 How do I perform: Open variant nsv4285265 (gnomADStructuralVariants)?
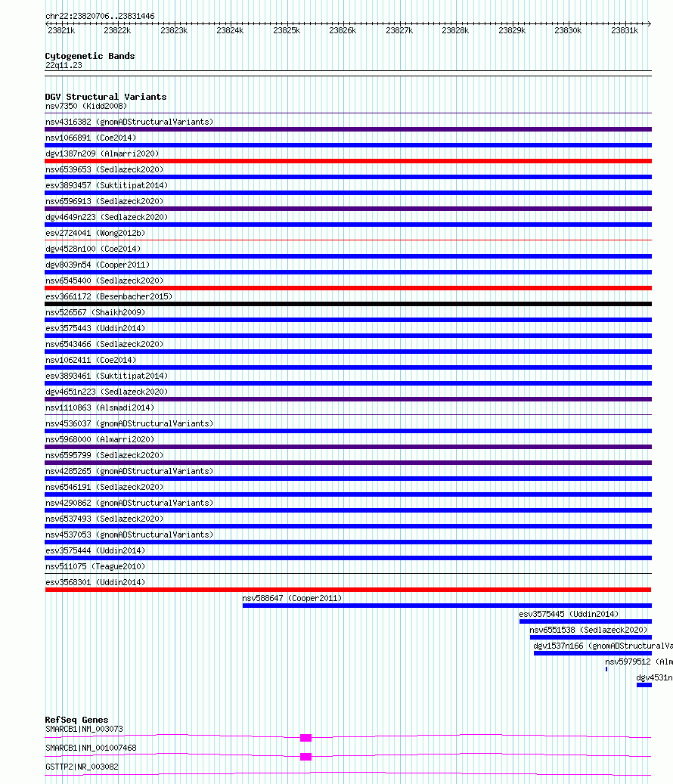(x=129, y=472)
